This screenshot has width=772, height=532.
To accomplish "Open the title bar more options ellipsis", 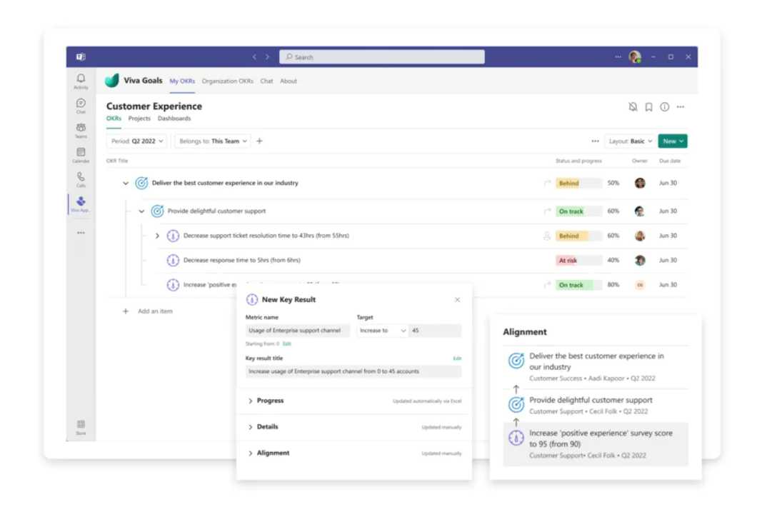I will pos(618,57).
